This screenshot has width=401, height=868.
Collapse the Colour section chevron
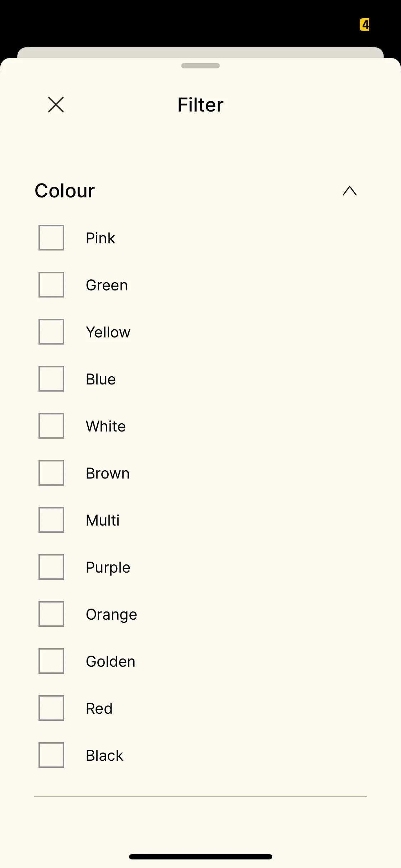350,191
